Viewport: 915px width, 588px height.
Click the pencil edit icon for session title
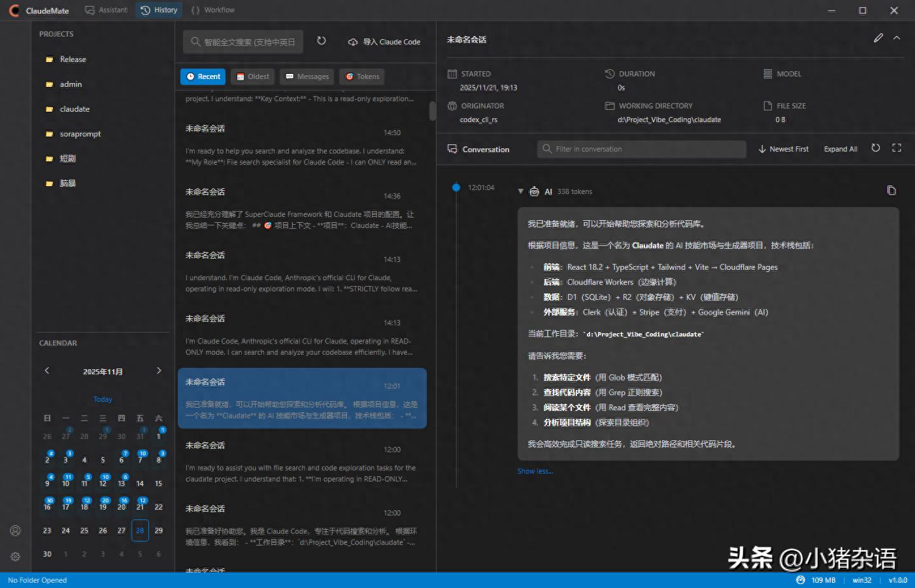[x=878, y=39]
